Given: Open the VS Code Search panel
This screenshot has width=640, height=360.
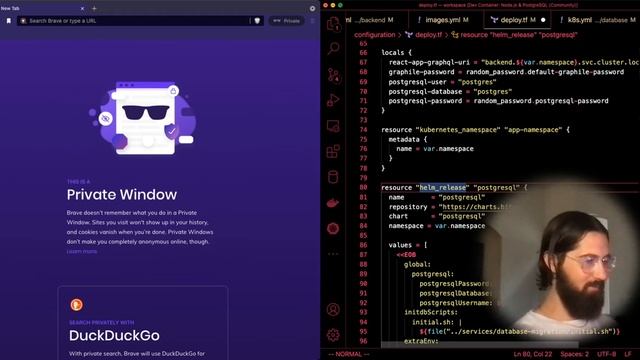Looking at the screenshot, I should click(x=333, y=49).
